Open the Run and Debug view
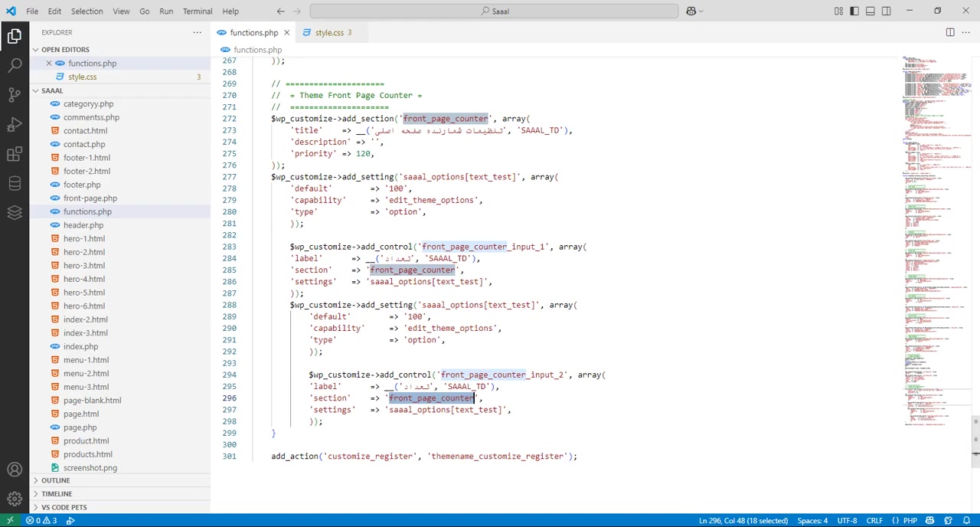This screenshot has height=527, width=980. (x=15, y=125)
